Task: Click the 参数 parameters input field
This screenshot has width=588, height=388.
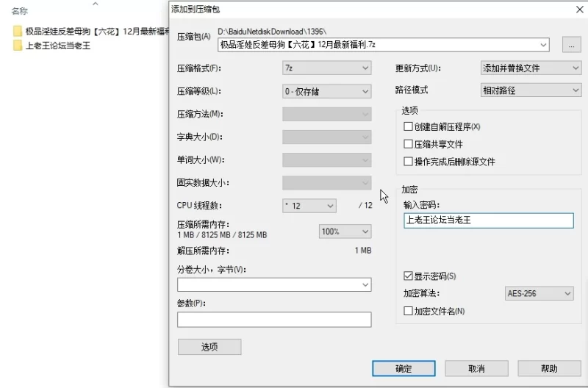Action: click(274, 320)
